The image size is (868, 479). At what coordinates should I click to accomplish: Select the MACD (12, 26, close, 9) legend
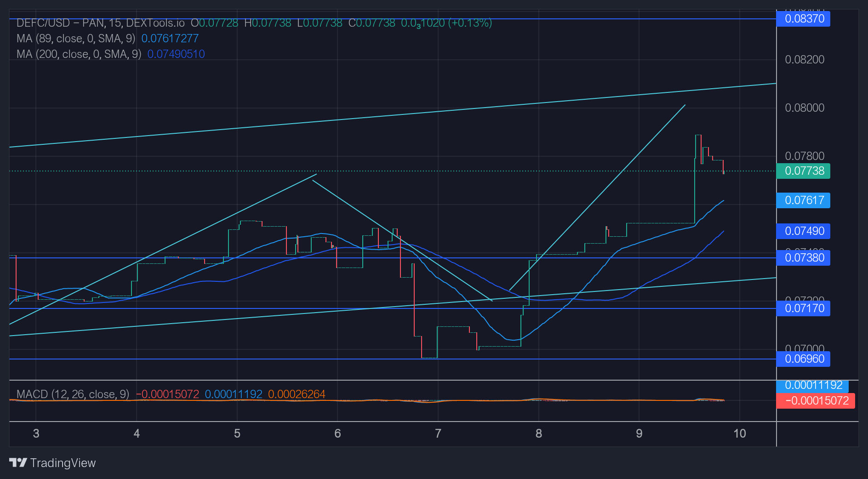(73, 394)
